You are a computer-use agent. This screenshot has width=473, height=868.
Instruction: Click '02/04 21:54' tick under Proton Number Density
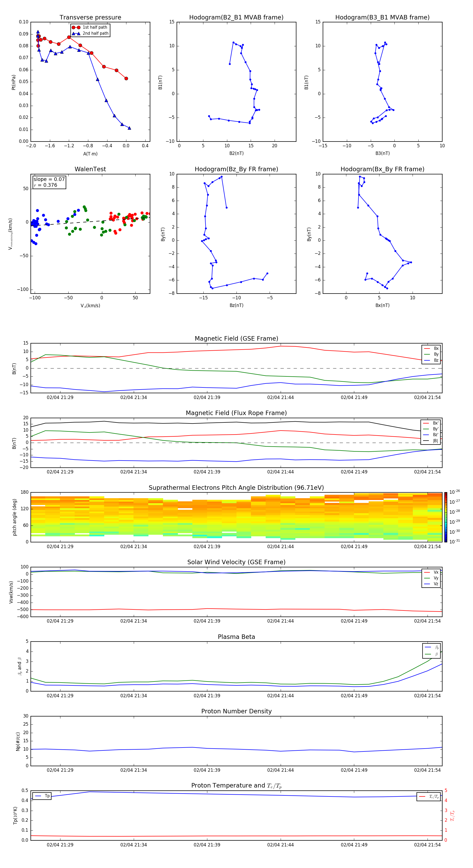427,770
